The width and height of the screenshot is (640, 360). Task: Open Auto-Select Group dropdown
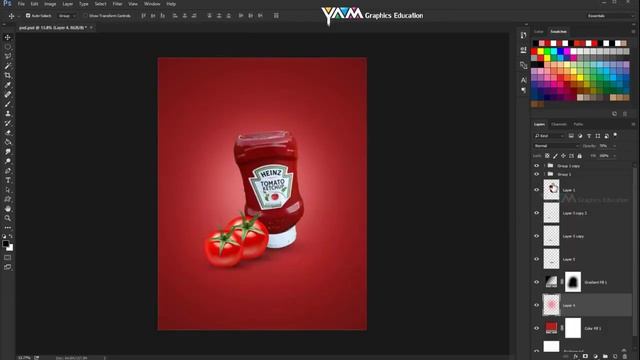[x=67, y=16]
